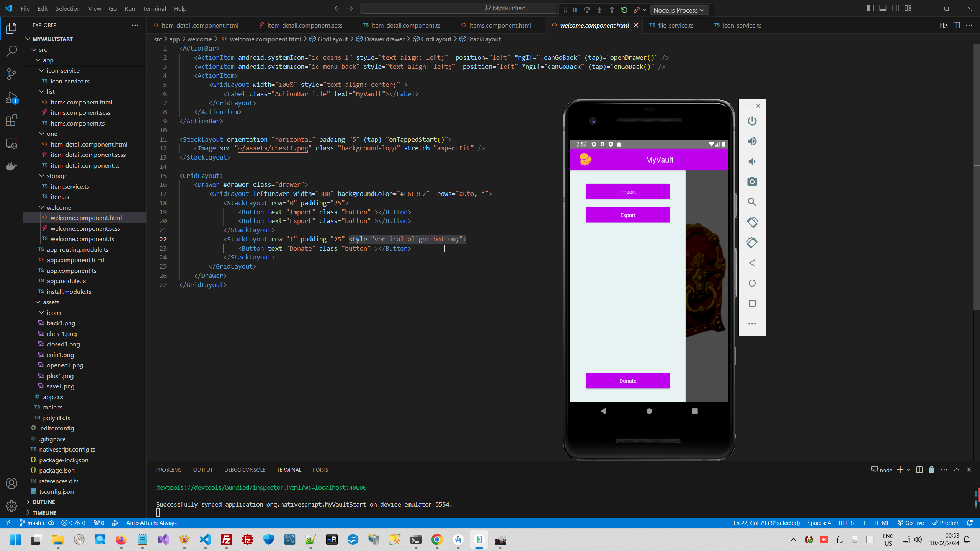Expand the OUTLINE section
The height and width of the screenshot is (551, 980).
[x=44, y=502]
